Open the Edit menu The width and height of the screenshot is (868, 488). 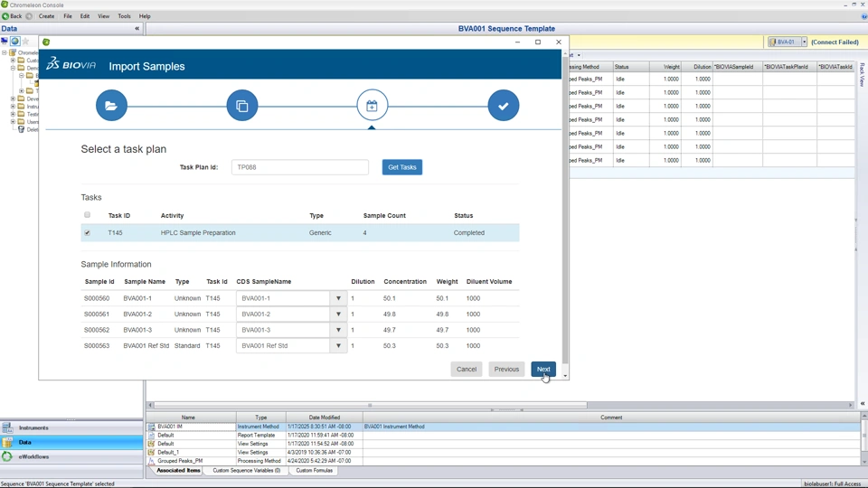[85, 16]
